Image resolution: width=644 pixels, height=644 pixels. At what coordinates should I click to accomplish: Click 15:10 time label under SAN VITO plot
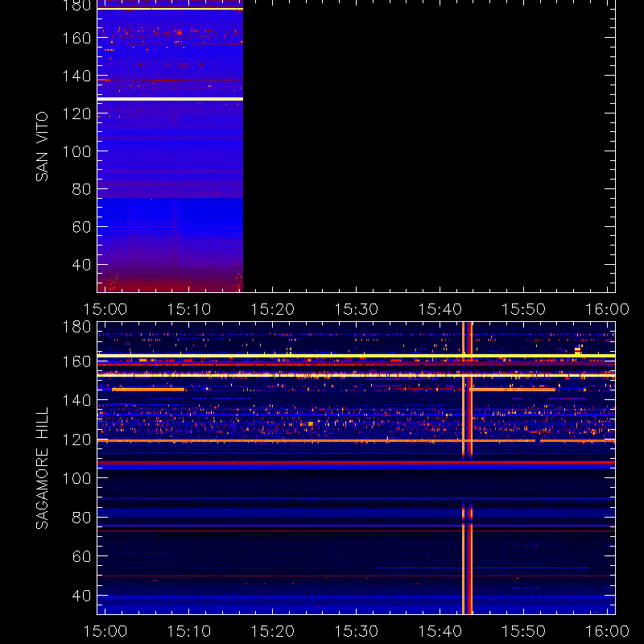tap(189, 309)
